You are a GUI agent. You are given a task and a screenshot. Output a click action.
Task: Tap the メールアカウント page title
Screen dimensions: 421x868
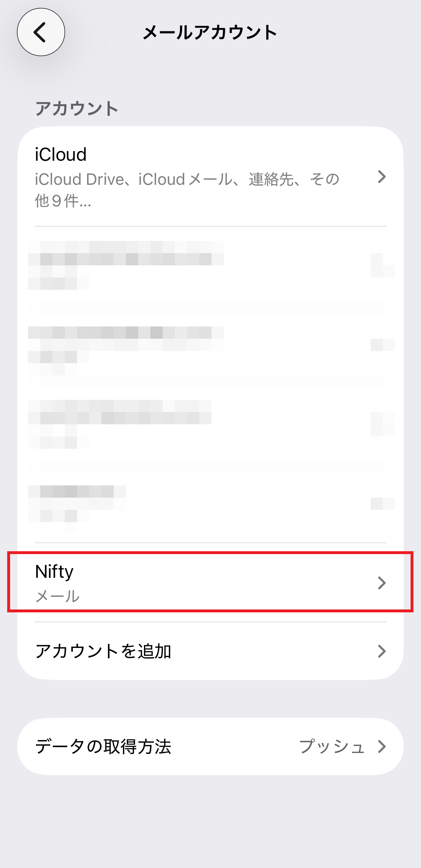(x=210, y=32)
